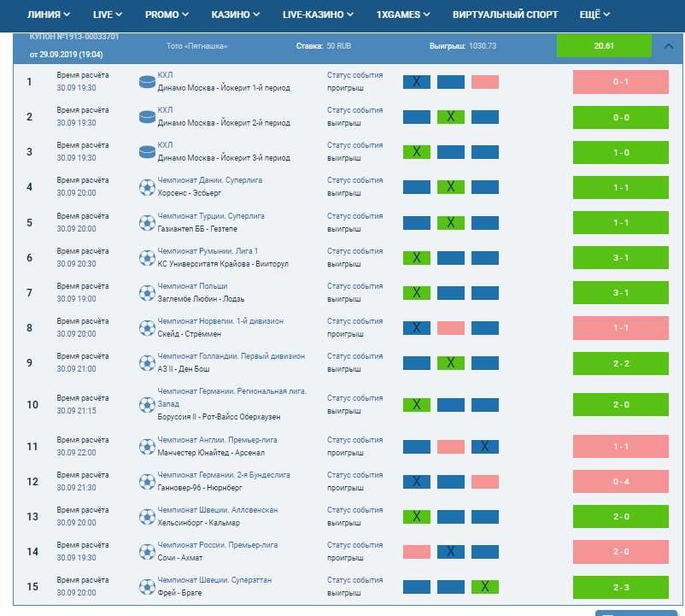The image size is (685, 616).
Task: Click soccer ball icon for Фрей - Браге
Action: 145,586
